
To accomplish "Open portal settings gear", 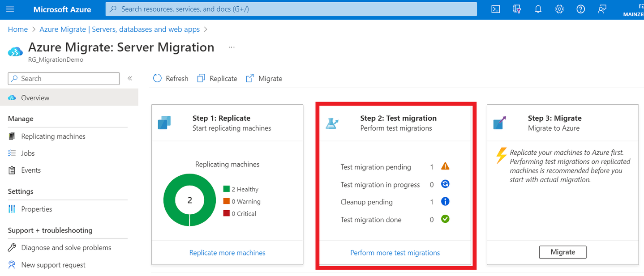I will click(559, 9).
